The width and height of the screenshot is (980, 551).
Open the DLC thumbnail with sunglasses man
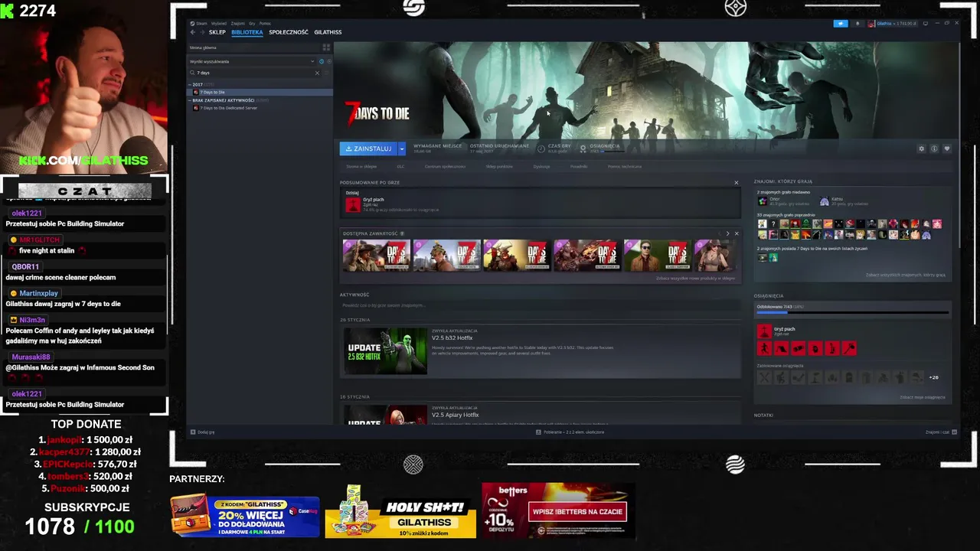pos(658,256)
